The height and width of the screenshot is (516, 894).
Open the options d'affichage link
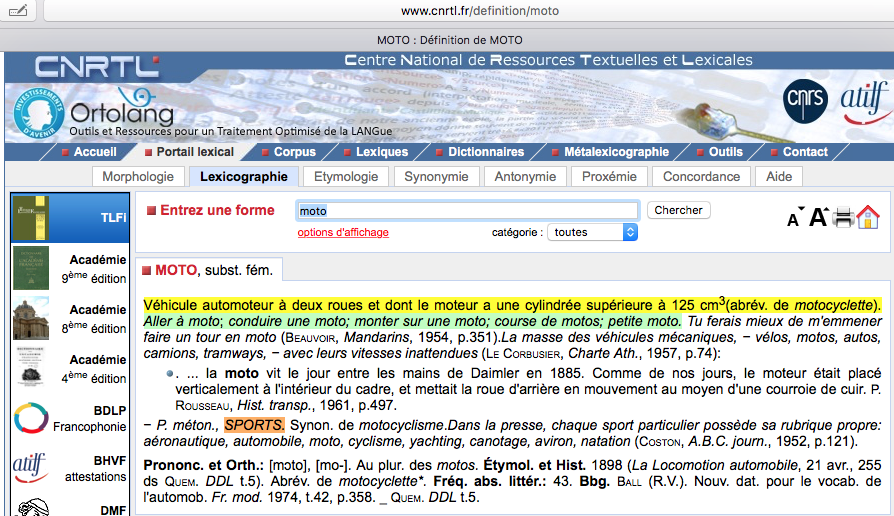pos(343,232)
